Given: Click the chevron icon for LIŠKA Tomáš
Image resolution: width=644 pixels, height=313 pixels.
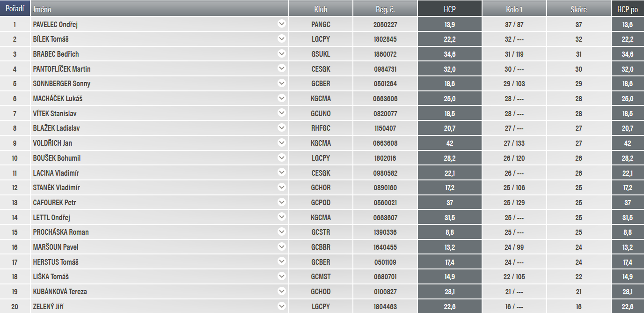Looking at the screenshot, I should tap(281, 276).
